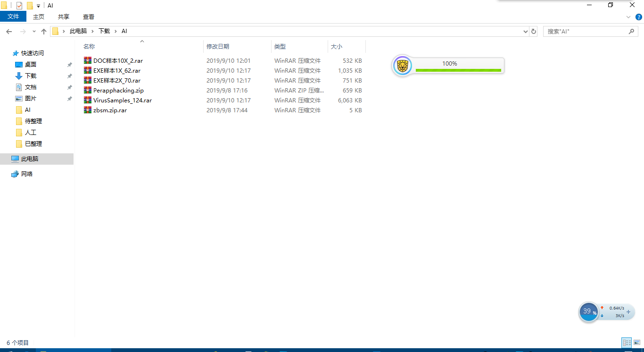
Task: Open 文档 in quick access
Action: [x=31, y=87]
